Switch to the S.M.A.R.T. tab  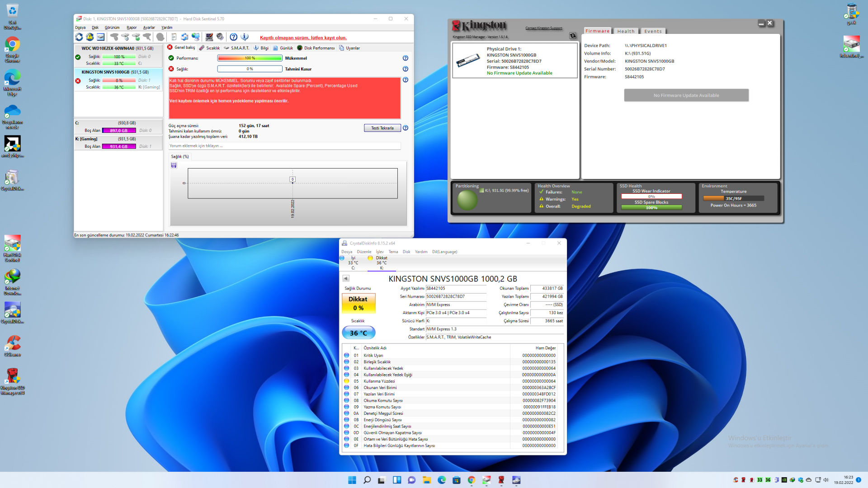[236, 48]
